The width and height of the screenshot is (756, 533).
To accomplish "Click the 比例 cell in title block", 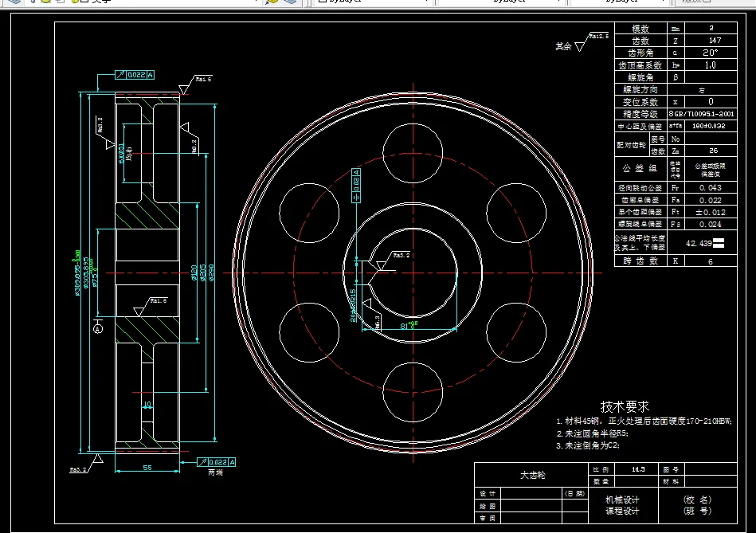I will pos(601,468).
